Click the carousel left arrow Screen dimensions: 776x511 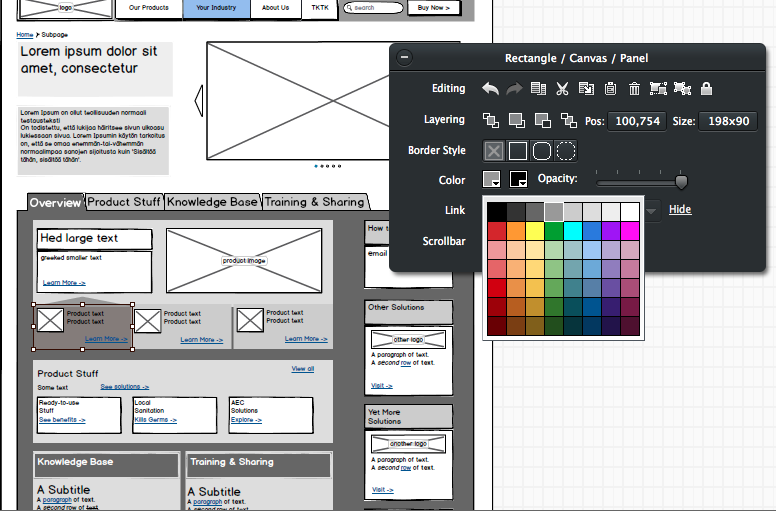tap(199, 101)
